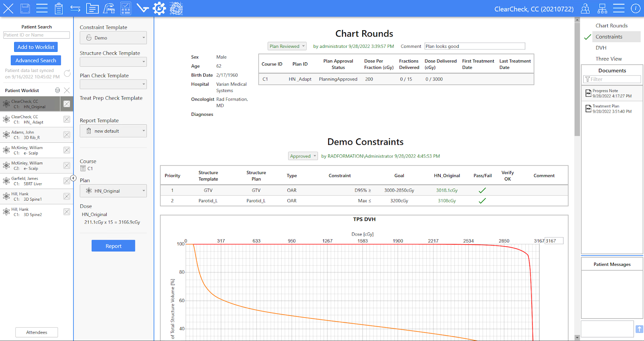Open the Progress Note PDF document
644x341 pixels.
[x=612, y=93]
